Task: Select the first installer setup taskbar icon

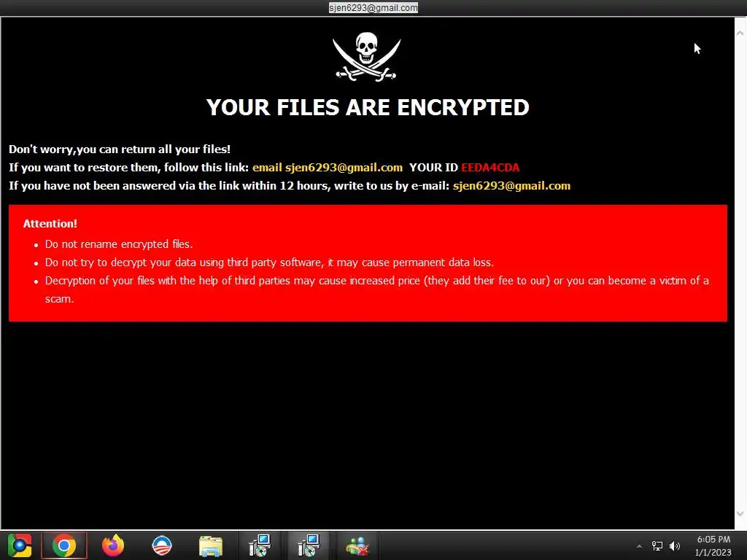Action: (x=260, y=545)
